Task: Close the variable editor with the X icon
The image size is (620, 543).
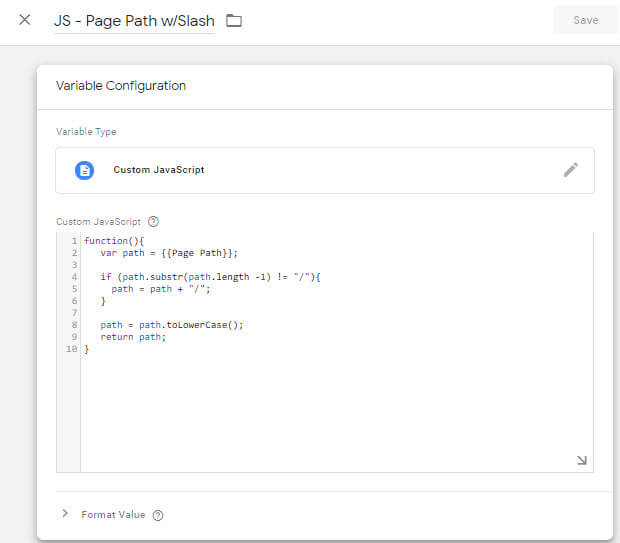Action: (x=25, y=20)
